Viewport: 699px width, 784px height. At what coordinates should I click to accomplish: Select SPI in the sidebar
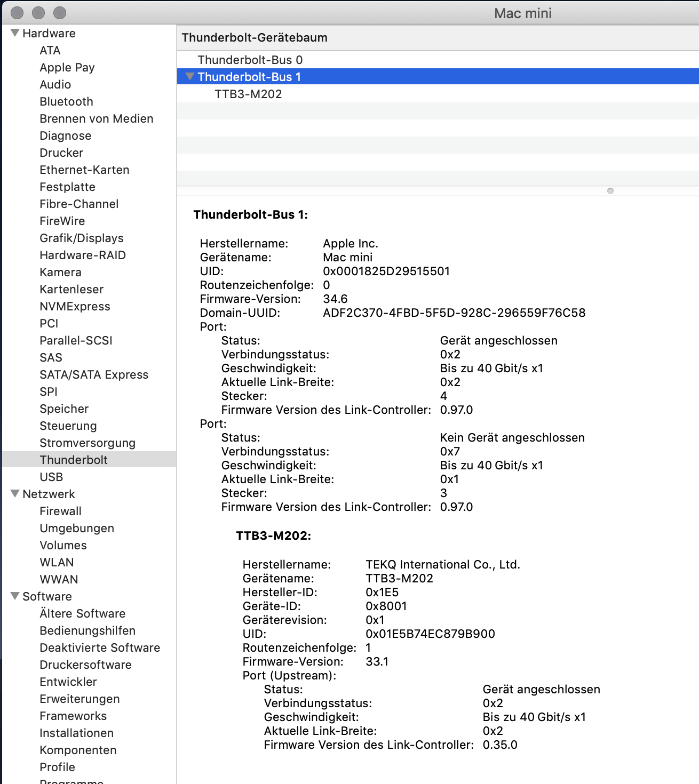[x=49, y=391]
